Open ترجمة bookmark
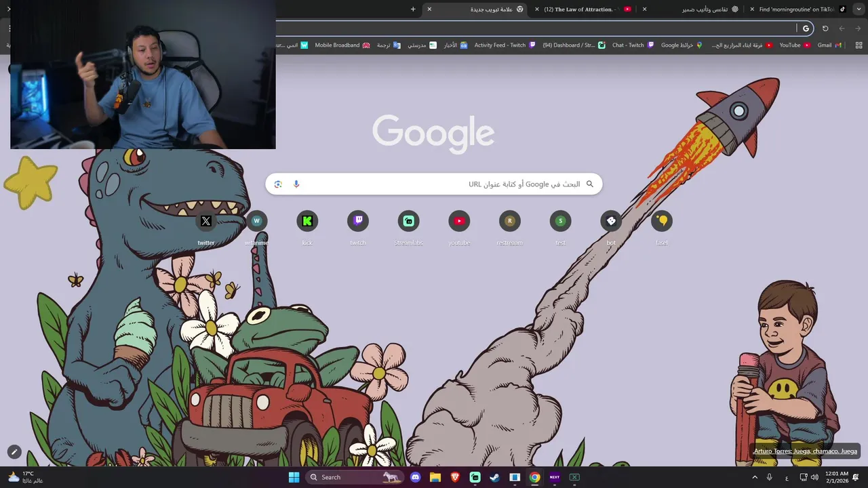This screenshot has height=488, width=868. [389, 45]
